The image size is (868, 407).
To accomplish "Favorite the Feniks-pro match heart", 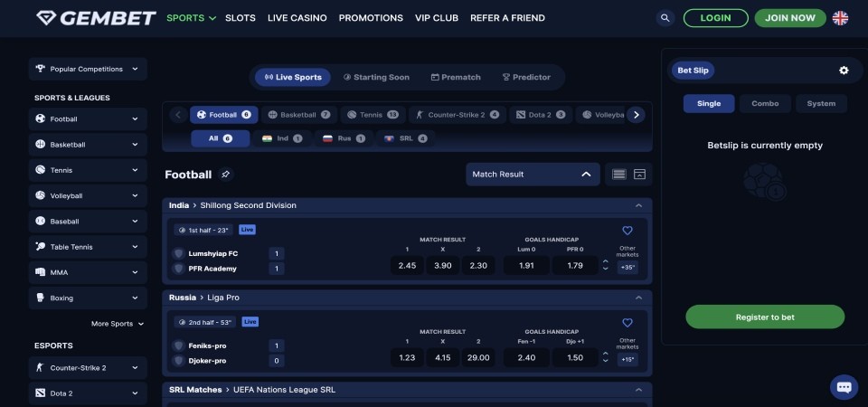I will [627, 322].
